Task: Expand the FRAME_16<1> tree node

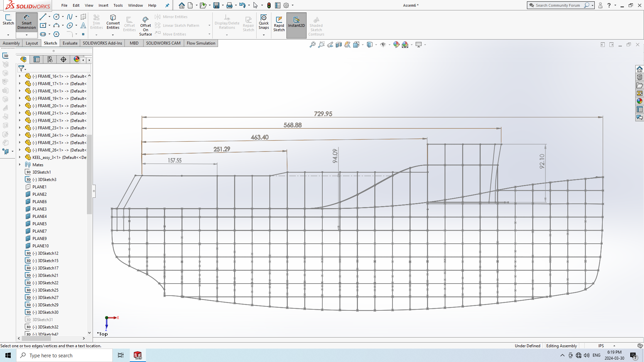Action: 20,76
